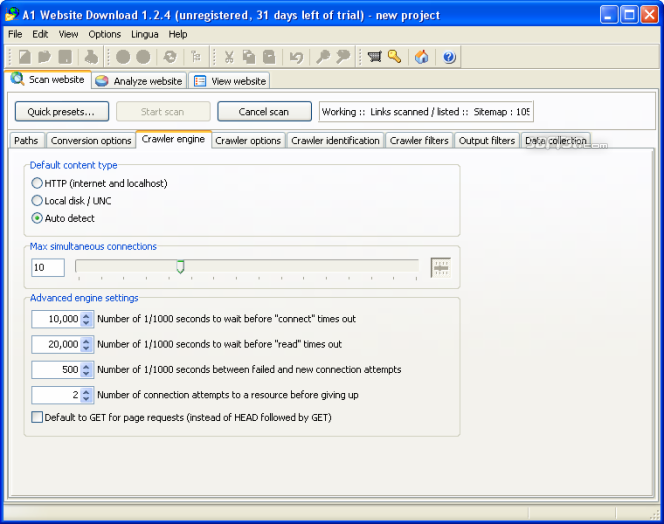Viewport: 664px width, 524px height.
Task: Switch to the Analyze website tab
Action: [x=139, y=81]
